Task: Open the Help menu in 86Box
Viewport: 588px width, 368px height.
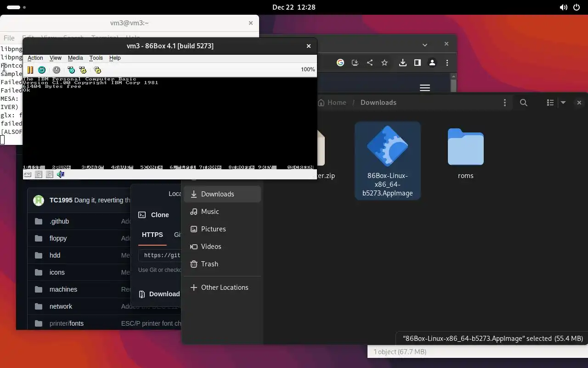Action: [x=115, y=58]
